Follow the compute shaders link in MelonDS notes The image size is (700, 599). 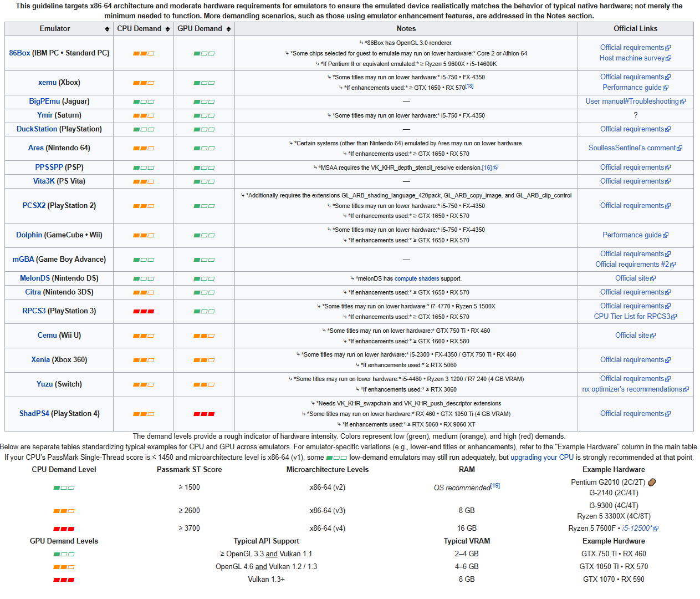417,278
